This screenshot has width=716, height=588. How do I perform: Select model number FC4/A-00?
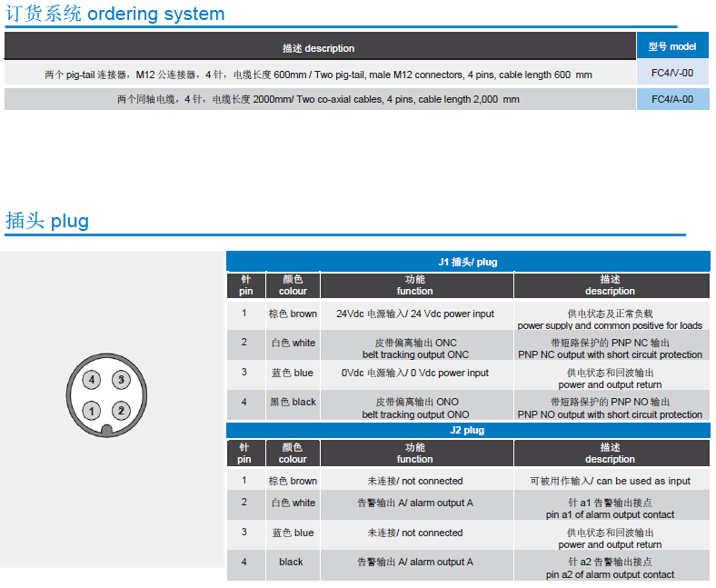[672, 99]
